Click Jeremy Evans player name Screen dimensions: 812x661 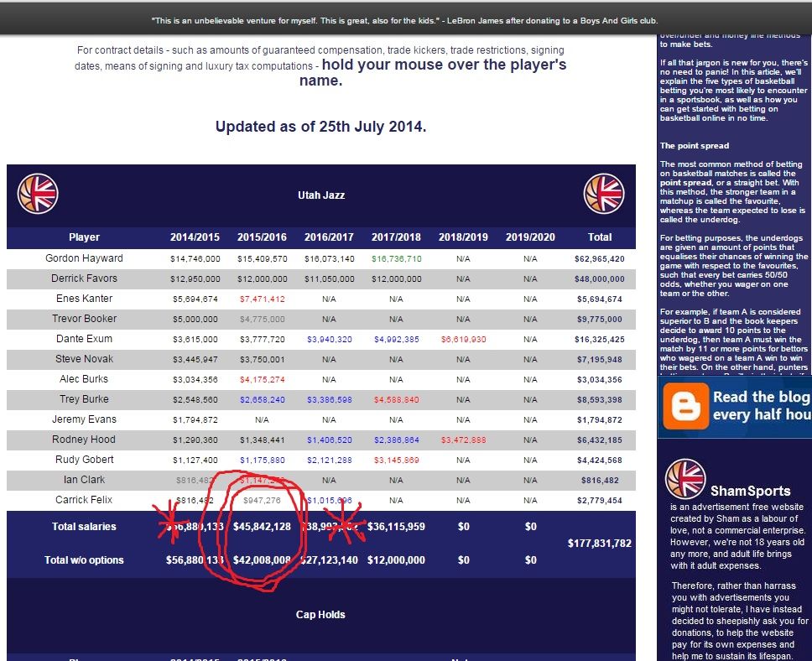84,419
